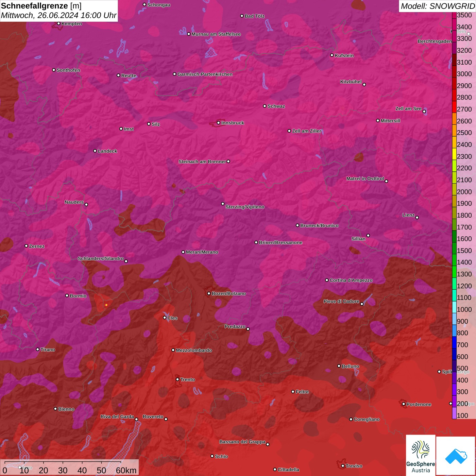
Task: Click the Bassano del Grappa label
Action: coord(242,442)
